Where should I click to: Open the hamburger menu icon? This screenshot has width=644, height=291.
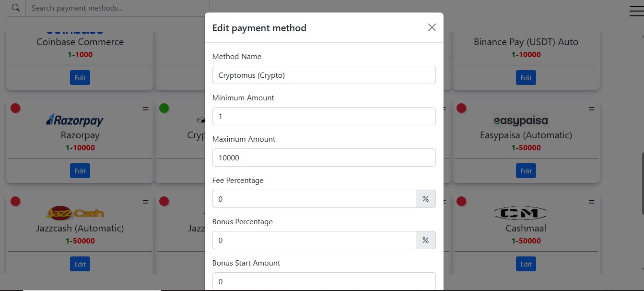[636, 11]
